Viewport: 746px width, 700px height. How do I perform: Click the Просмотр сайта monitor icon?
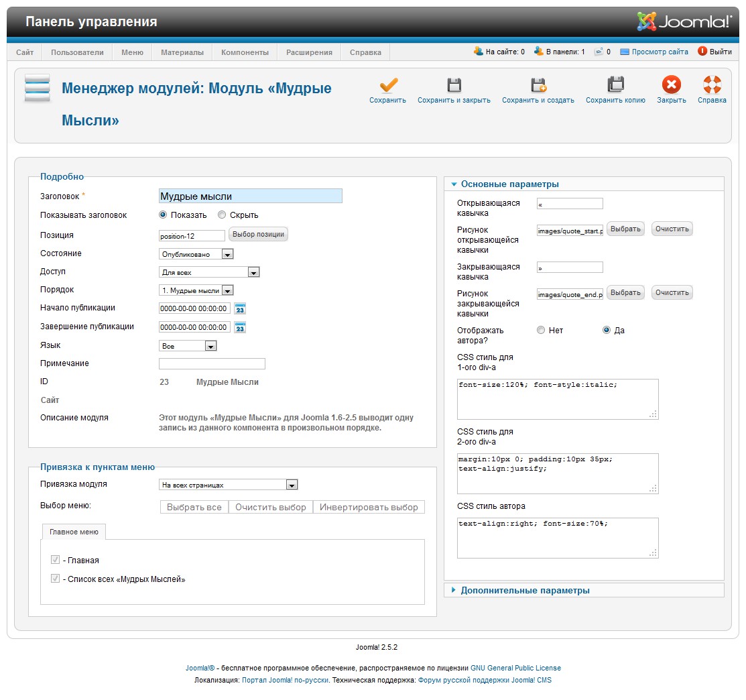pos(625,52)
